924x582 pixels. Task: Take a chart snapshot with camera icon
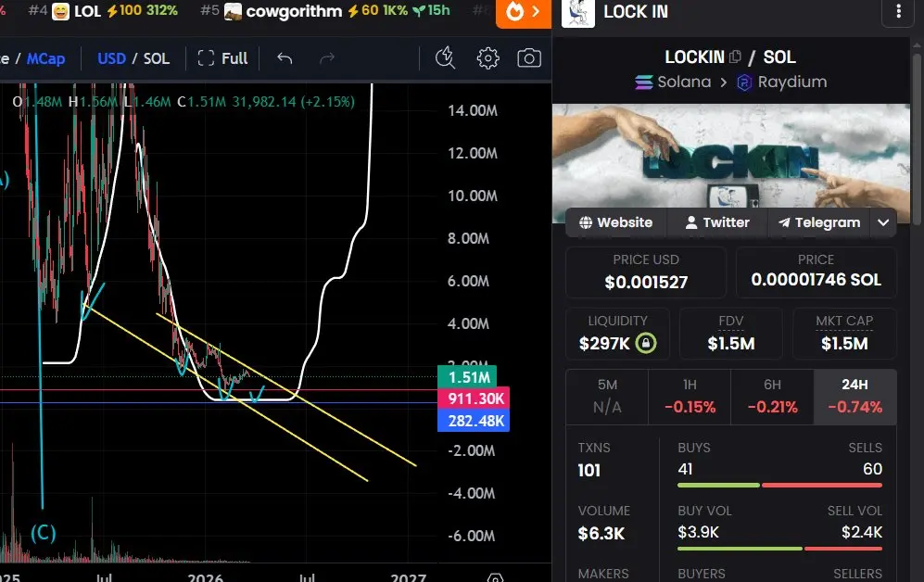coord(528,58)
